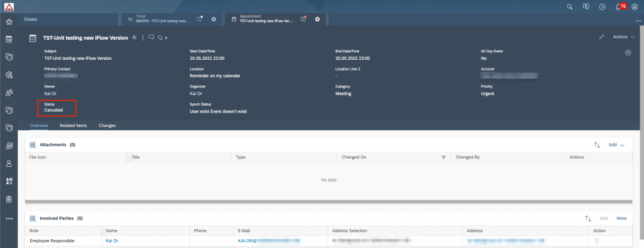Open the Changes tab
Image resolution: width=644 pixels, height=248 pixels.
(107, 125)
